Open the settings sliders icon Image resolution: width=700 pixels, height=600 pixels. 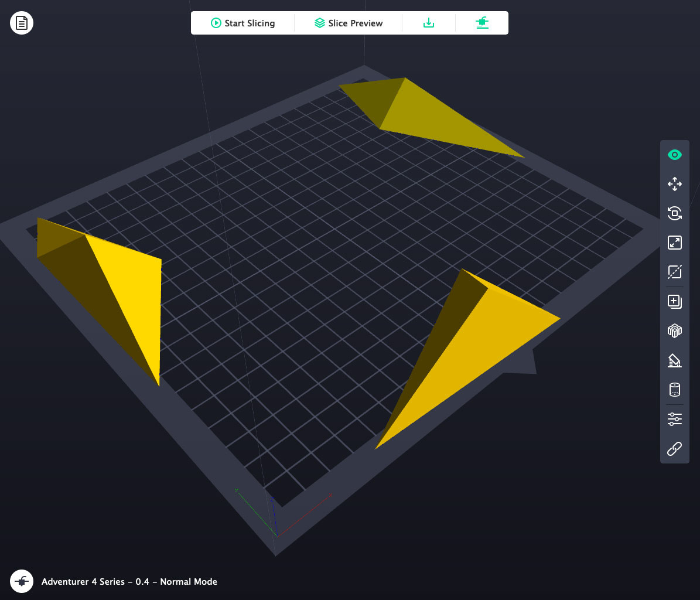tap(674, 419)
